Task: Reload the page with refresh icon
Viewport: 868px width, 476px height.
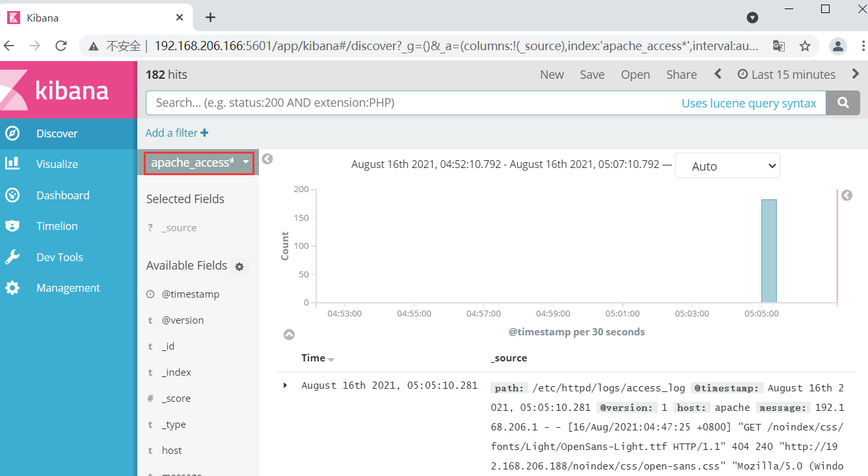Action: point(61,46)
